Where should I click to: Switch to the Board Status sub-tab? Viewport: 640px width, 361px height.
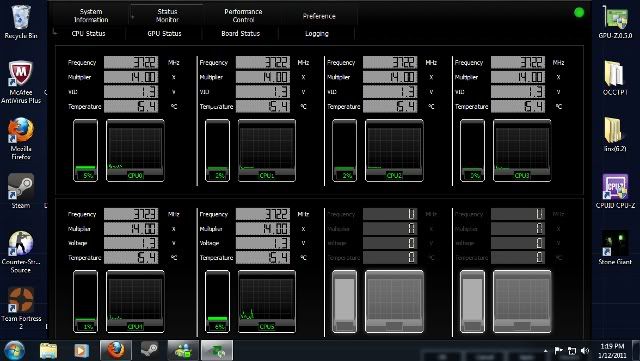(240, 33)
